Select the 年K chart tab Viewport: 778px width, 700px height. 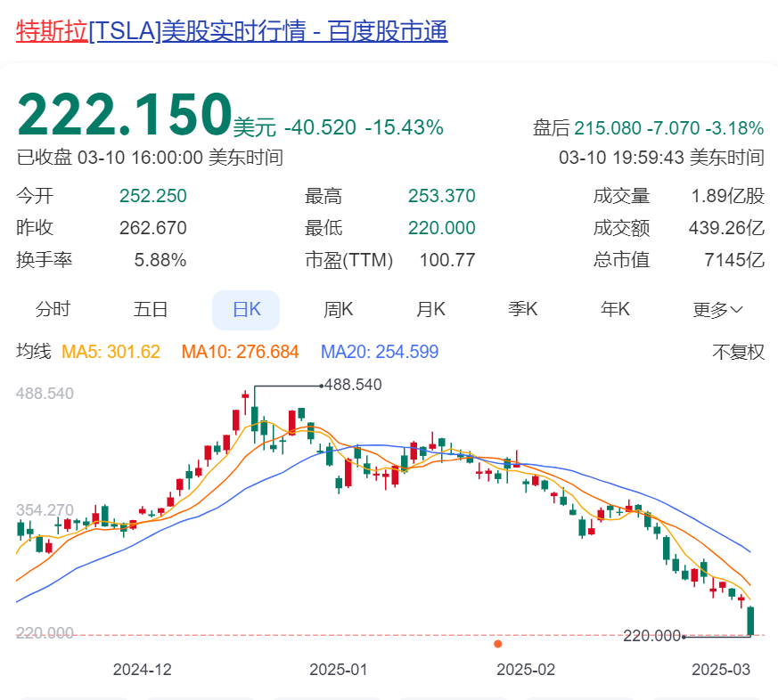(x=615, y=310)
